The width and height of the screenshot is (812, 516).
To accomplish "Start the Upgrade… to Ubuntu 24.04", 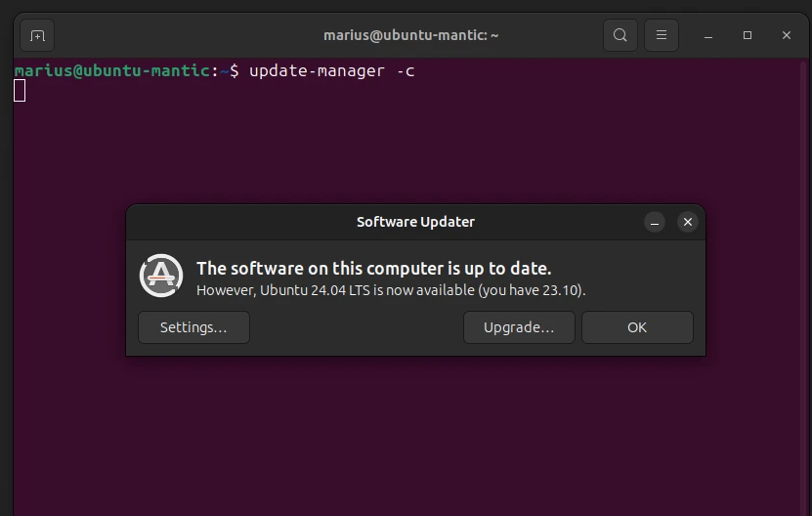I will (519, 327).
